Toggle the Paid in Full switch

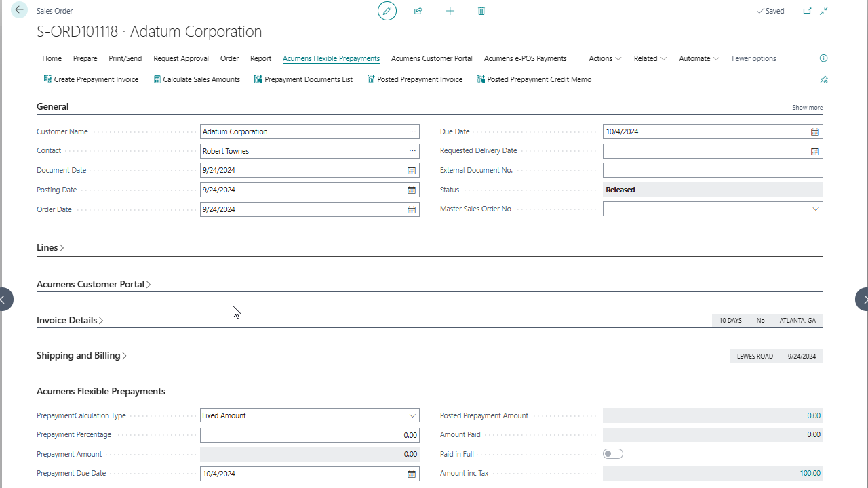pos(613,454)
